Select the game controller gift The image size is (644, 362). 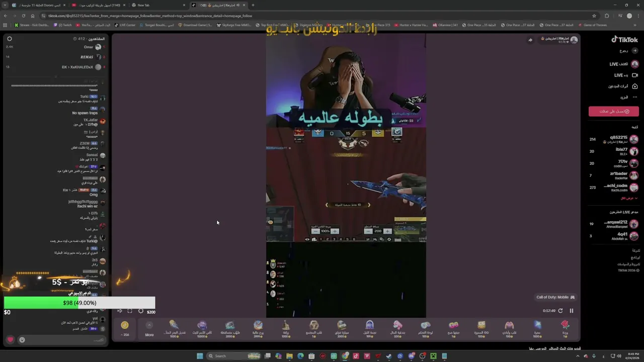pyautogui.click(x=426, y=328)
